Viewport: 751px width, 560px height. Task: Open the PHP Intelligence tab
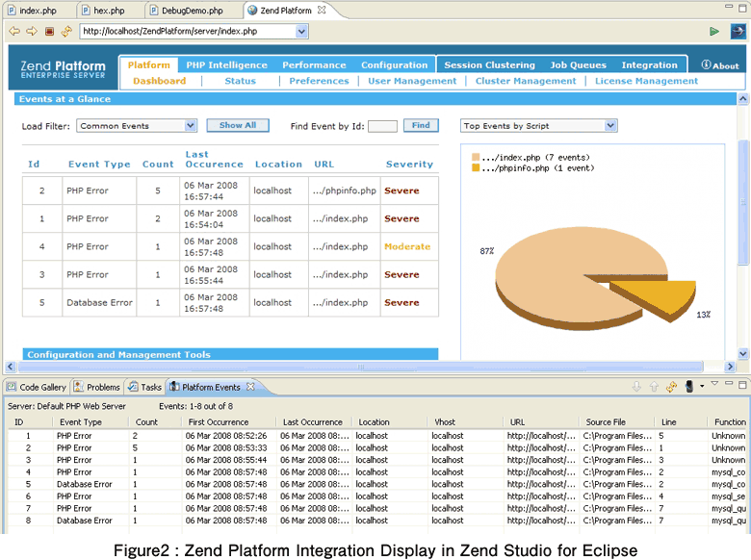coord(226,64)
